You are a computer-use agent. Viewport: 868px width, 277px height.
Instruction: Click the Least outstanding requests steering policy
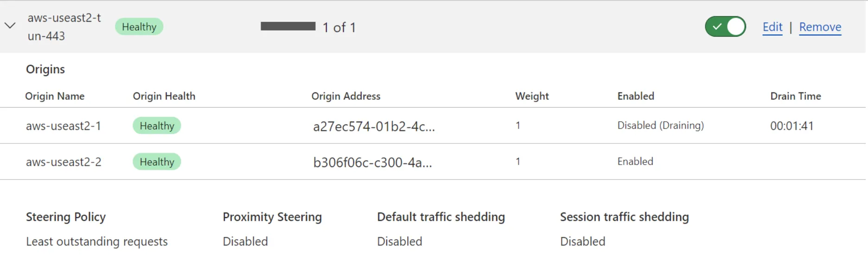coord(97,241)
